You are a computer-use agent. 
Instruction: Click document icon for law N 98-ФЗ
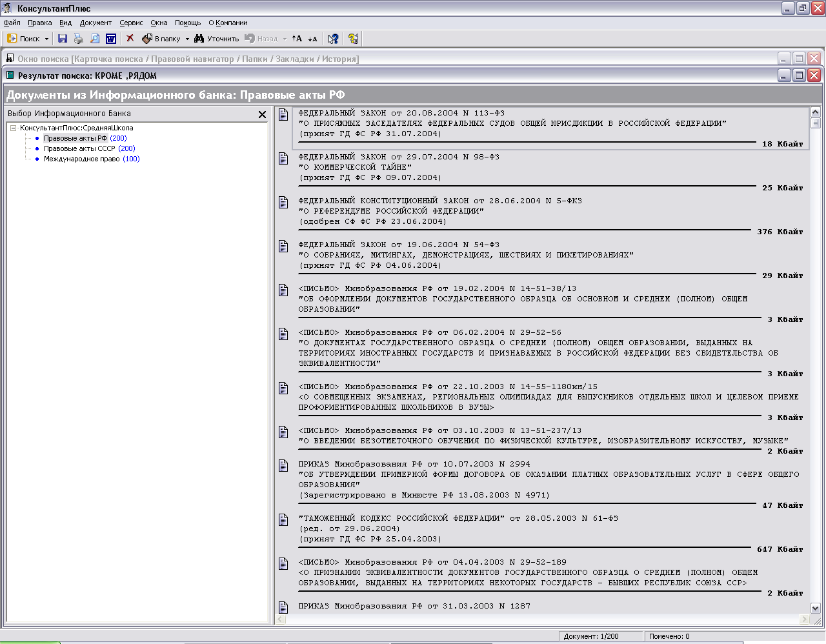click(283, 159)
